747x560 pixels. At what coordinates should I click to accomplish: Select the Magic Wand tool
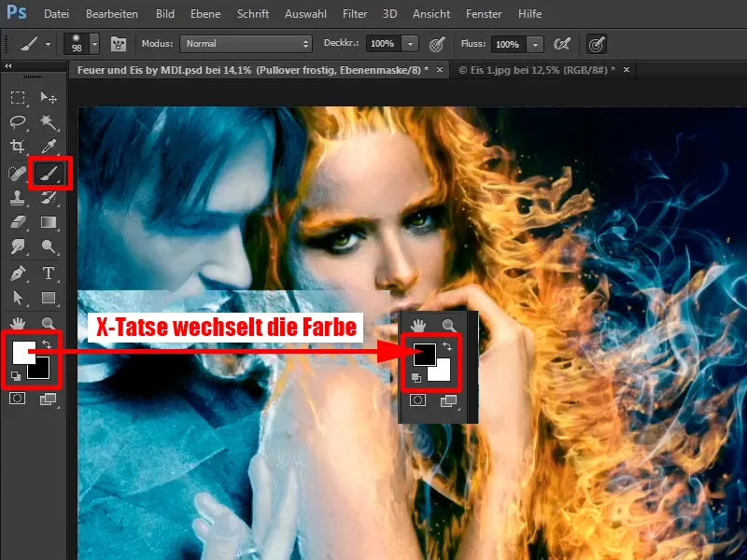tap(49, 122)
